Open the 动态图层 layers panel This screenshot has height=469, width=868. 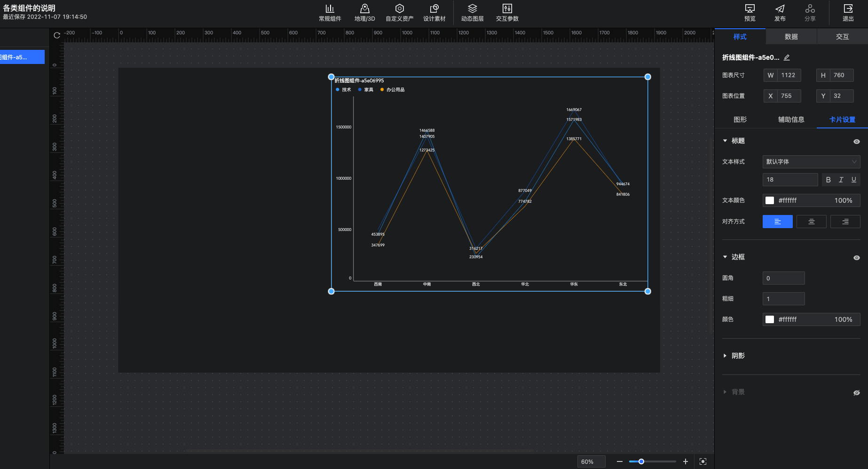tap(473, 13)
